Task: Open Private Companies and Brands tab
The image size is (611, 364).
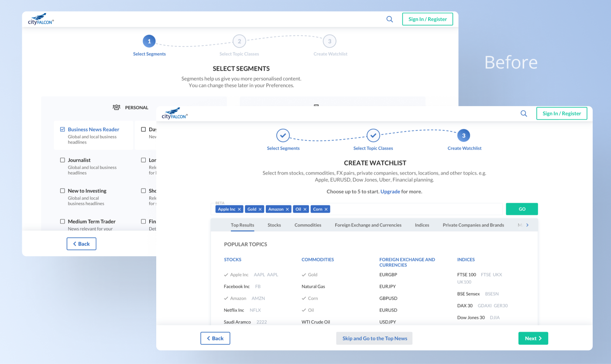Action: coord(473,225)
